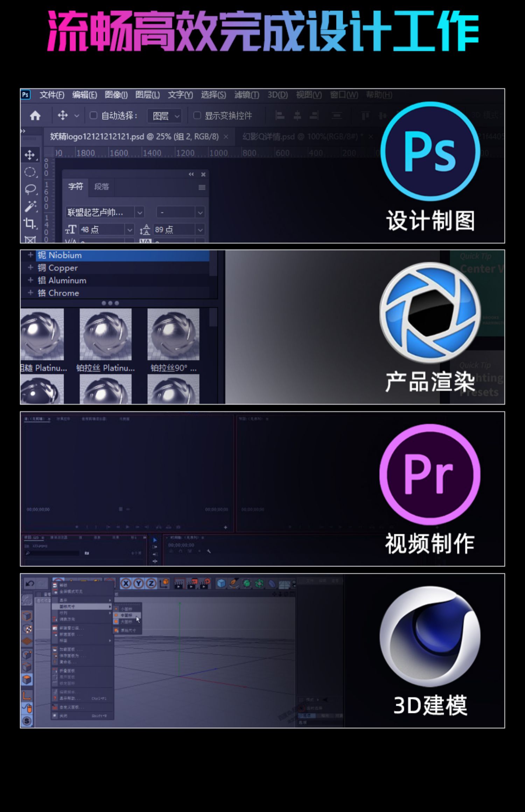Open the font family dropdown 联盟起艺卢帅
This screenshot has width=525, height=812.
pos(139,212)
